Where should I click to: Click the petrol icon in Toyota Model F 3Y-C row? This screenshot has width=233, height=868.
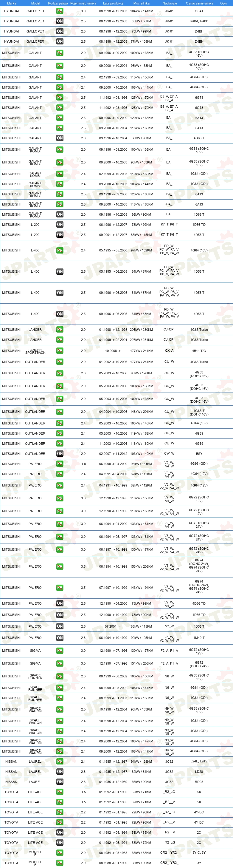tap(60, 853)
